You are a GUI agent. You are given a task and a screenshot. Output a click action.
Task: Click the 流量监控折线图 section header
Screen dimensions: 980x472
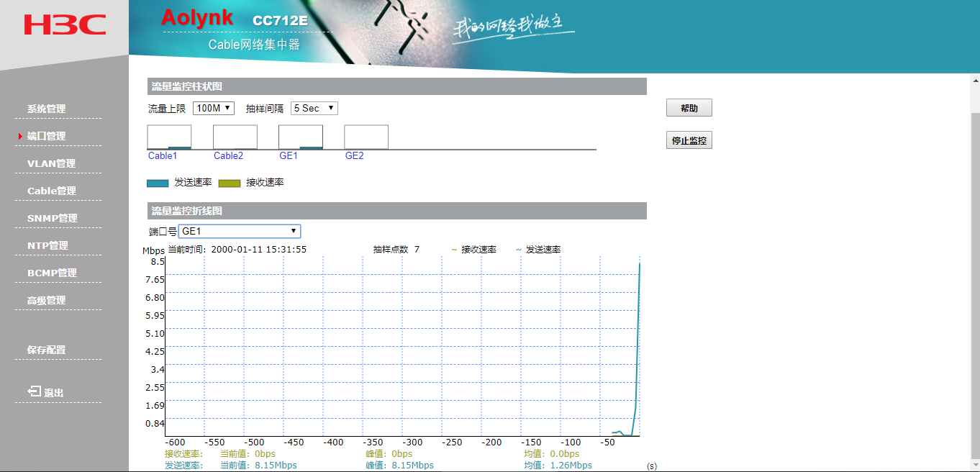396,211
